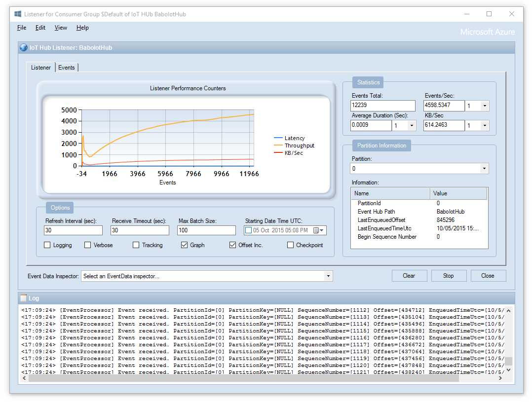Switch to the Events tab
The height and width of the screenshot is (402, 532).
(x=67, y=68)
